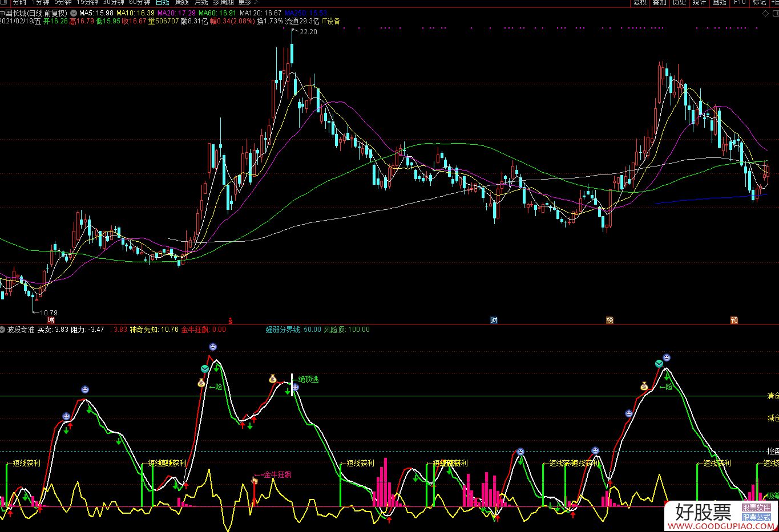
Task: Click the 减仓 level label at right
Action: tap(773, 419)
